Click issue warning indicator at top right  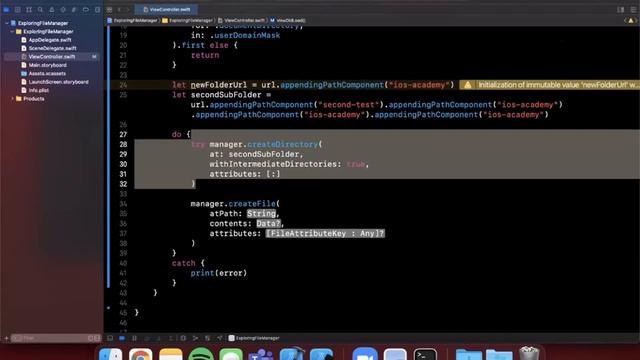[631, 20]
